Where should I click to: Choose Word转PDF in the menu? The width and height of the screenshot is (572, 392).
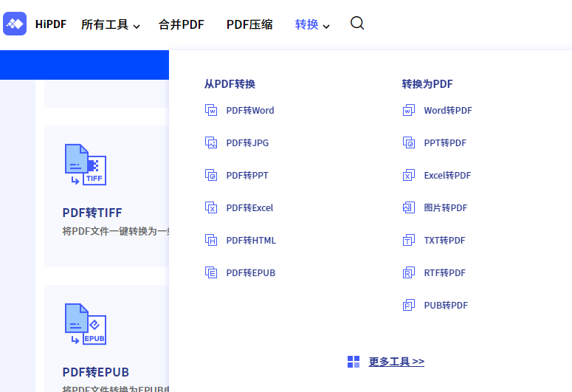tap(448, 110)
